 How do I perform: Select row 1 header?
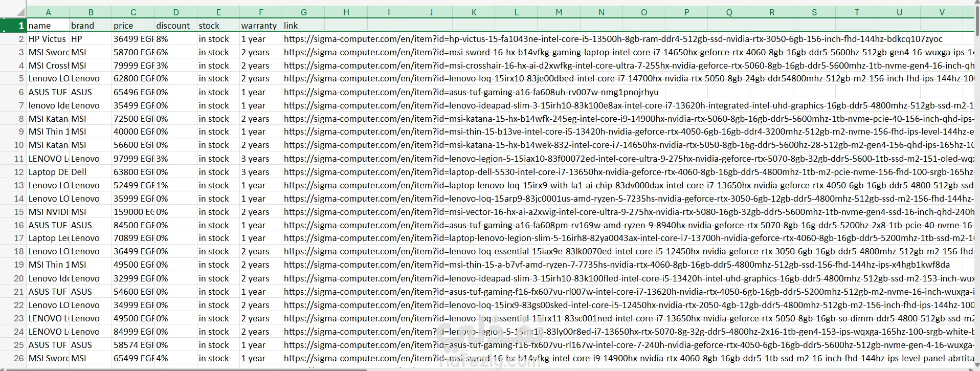(13, 26)
